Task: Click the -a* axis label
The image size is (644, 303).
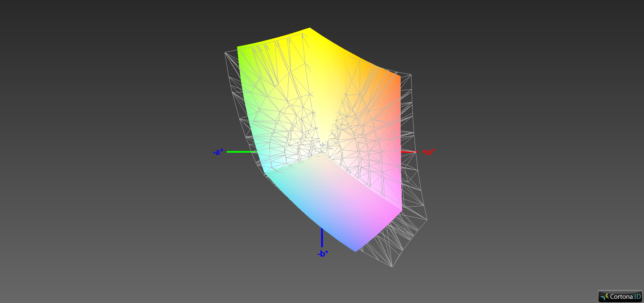Action: pos(218,152)
